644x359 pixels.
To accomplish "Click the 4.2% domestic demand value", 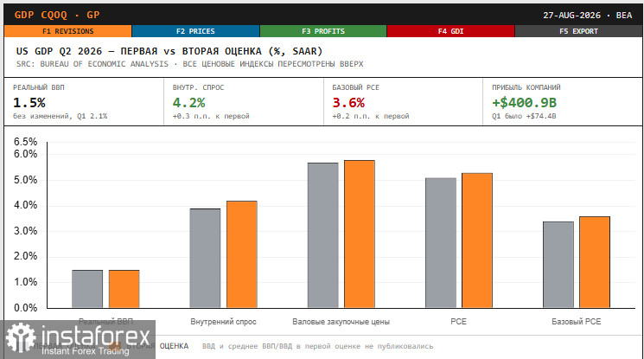I will tap(188, 102).
